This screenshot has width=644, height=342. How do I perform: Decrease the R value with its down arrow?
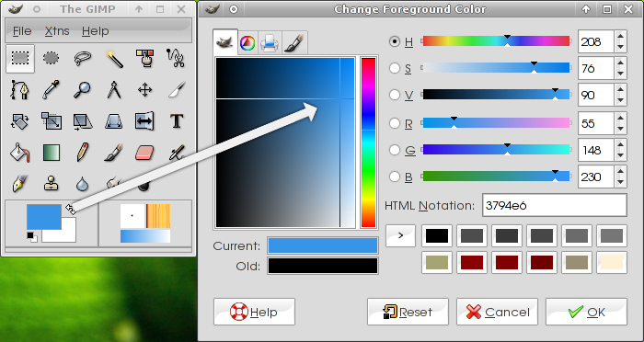click(x=620, y=130)
